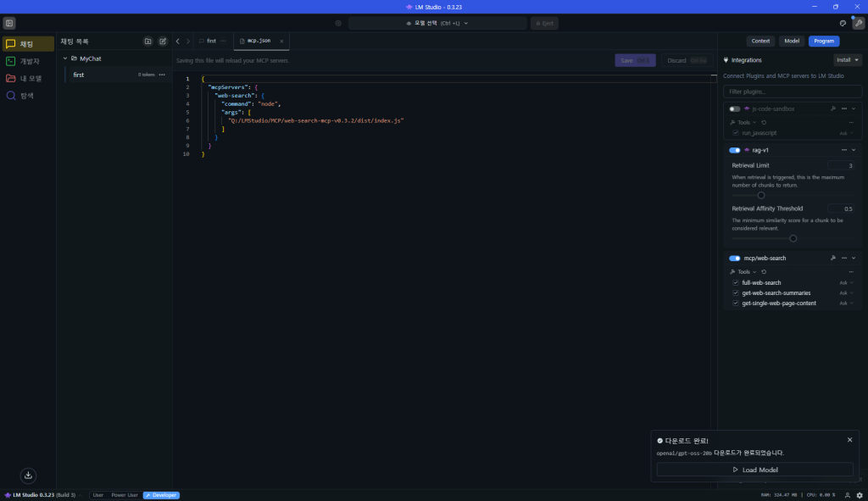Viewport: 868px width, 501px height.
Task: Open more options for rag-v1
Action: pyautogui.click(x=844, y=150)
